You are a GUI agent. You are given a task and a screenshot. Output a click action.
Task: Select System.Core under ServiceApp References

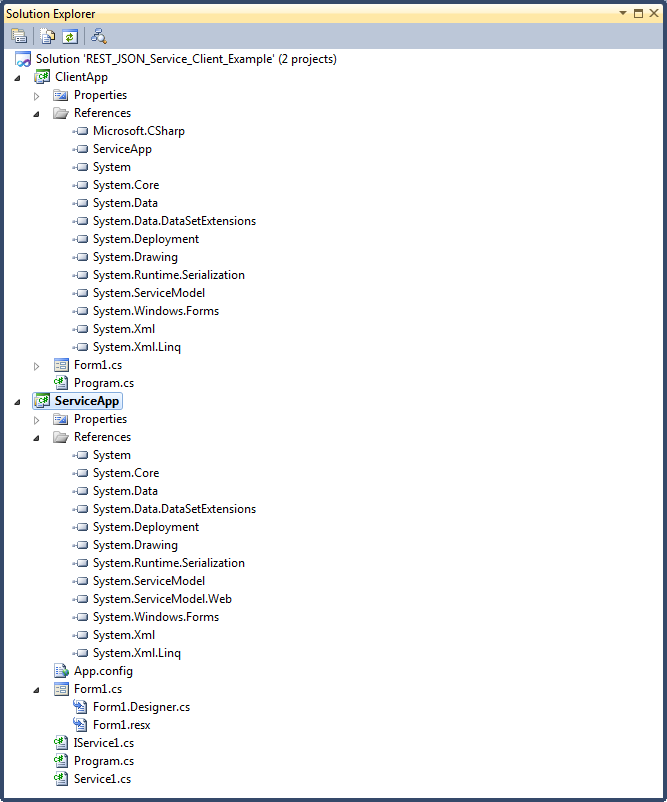click(126, 473)
